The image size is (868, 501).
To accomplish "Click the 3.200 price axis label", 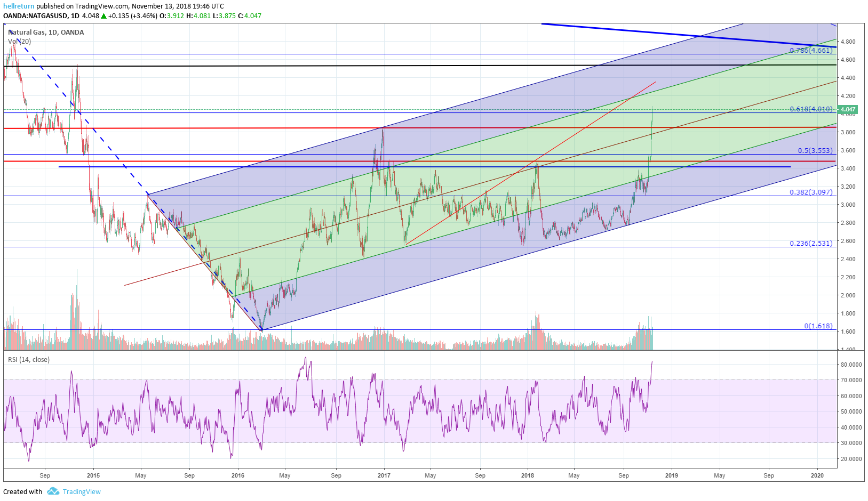I will (848, 187).
